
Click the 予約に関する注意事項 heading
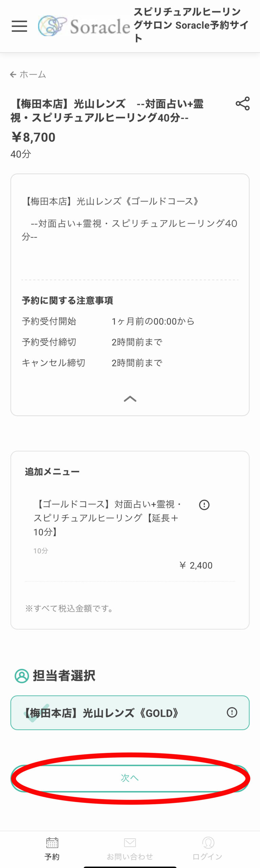pos(67,300)
